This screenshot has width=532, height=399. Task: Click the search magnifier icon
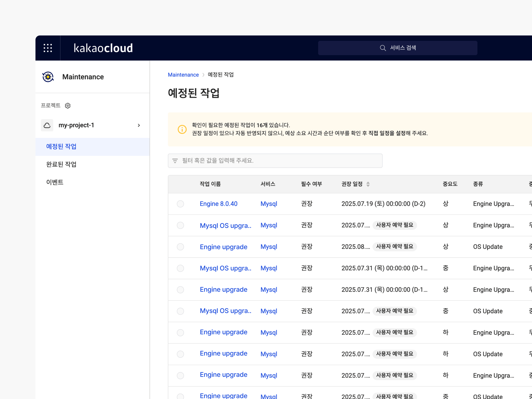point(383,48)
